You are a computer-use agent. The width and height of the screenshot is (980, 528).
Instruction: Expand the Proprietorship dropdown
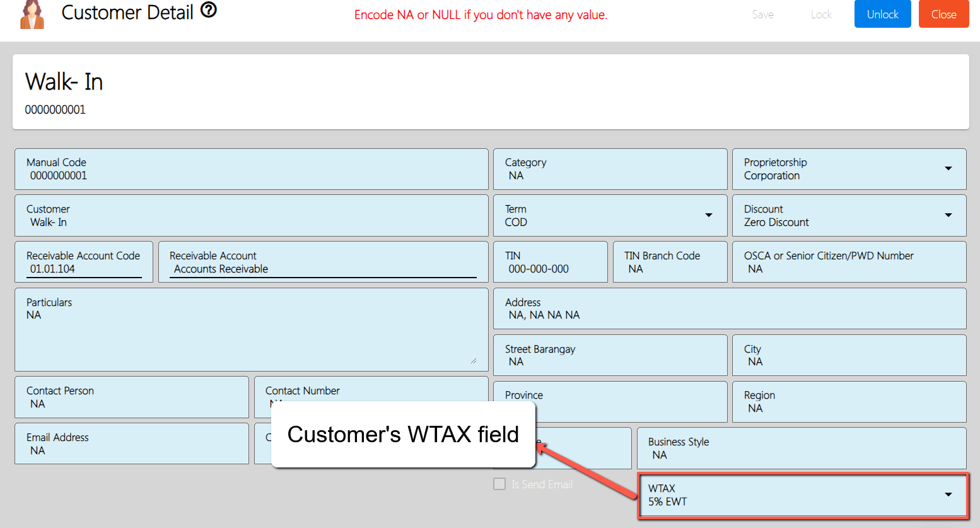click(x=948, y=168)
